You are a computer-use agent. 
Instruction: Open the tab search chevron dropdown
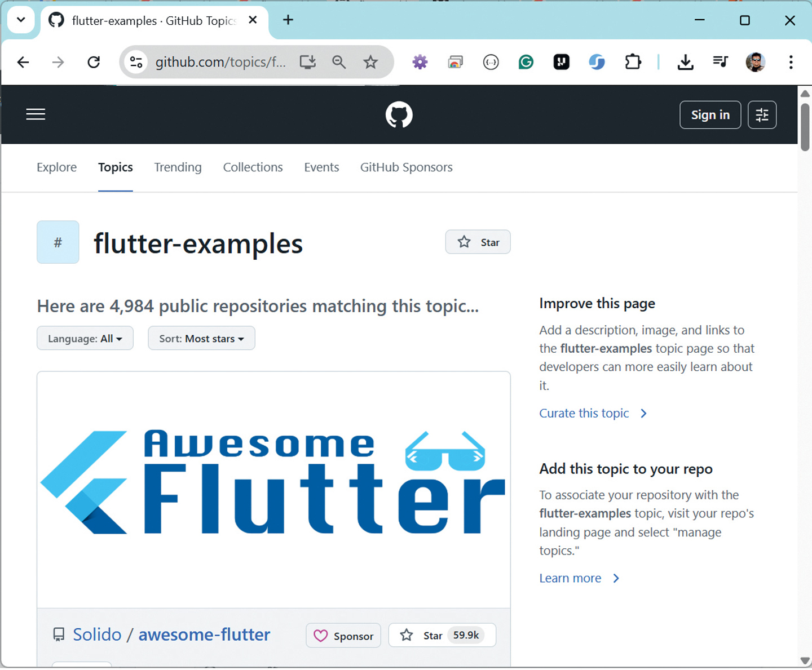coord(21,20)
